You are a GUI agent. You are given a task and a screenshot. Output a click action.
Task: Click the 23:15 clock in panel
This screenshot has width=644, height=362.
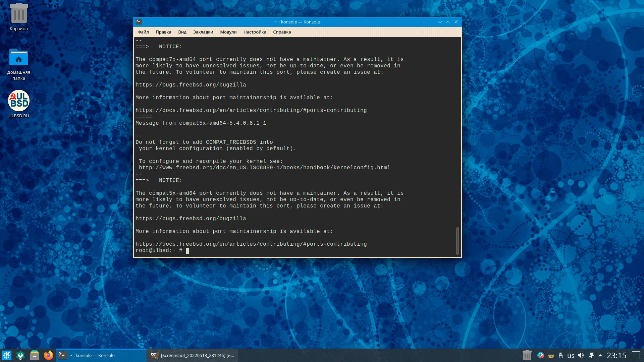point(616,355)
